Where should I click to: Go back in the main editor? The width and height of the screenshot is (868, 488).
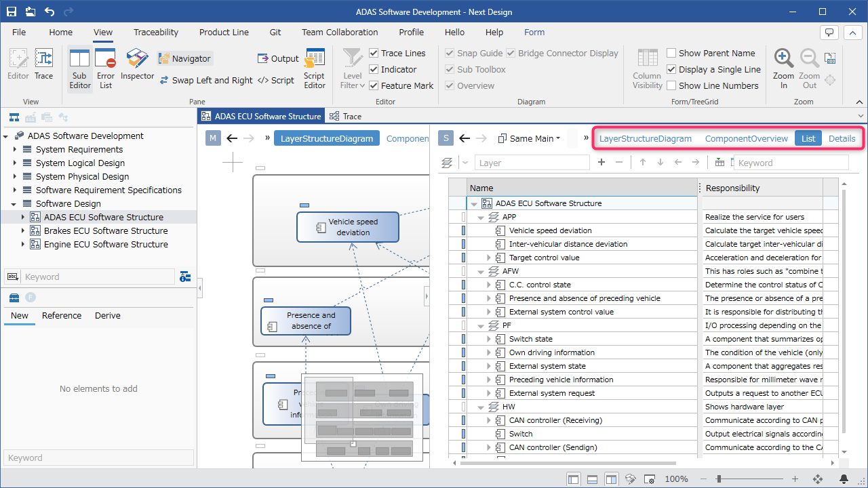pos(232,138)
